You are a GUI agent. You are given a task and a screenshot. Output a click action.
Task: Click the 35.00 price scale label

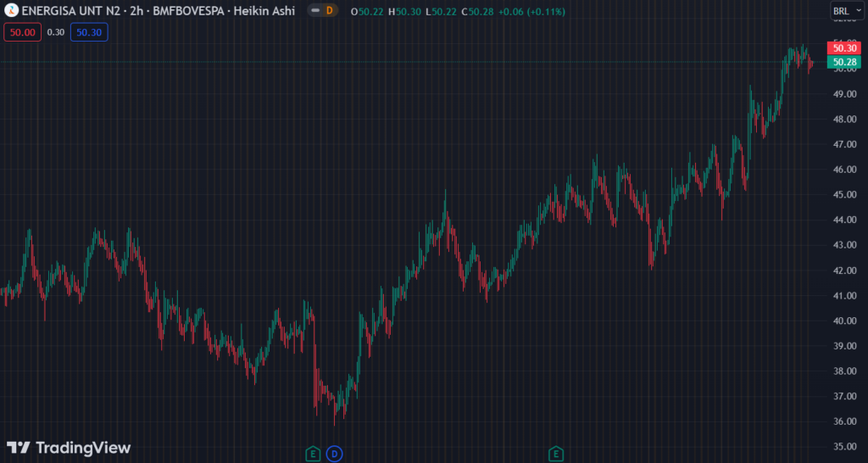[x=845, y=446]
